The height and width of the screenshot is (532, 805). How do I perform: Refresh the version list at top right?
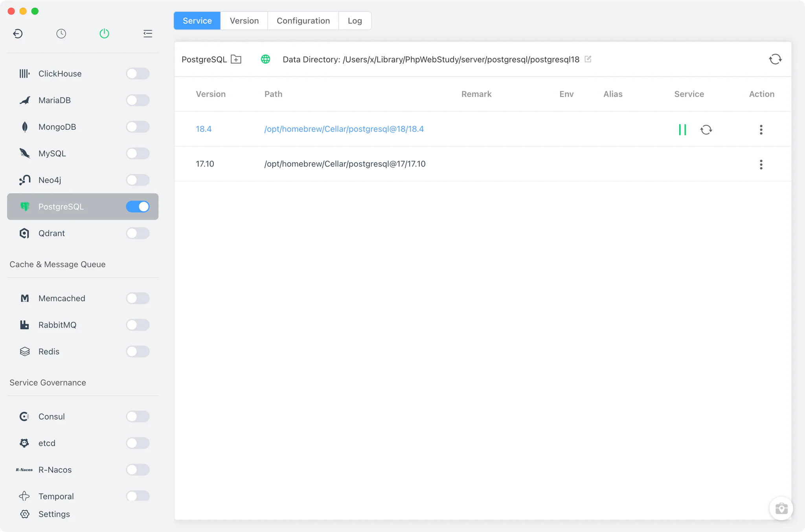click(x=775, y=59)
